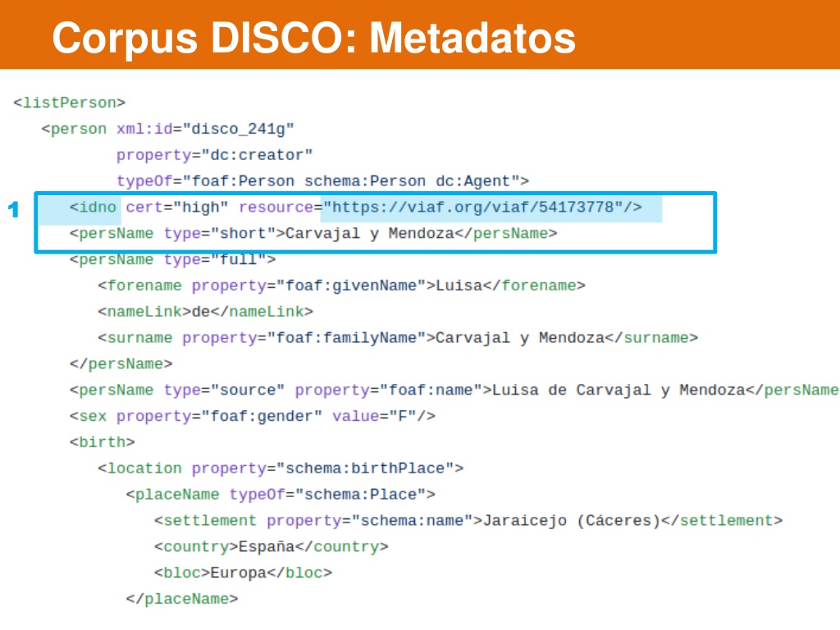Select surname foaf:familyName line
The image size is (840, 630).
pyautogui.click(x=398, y=338)
